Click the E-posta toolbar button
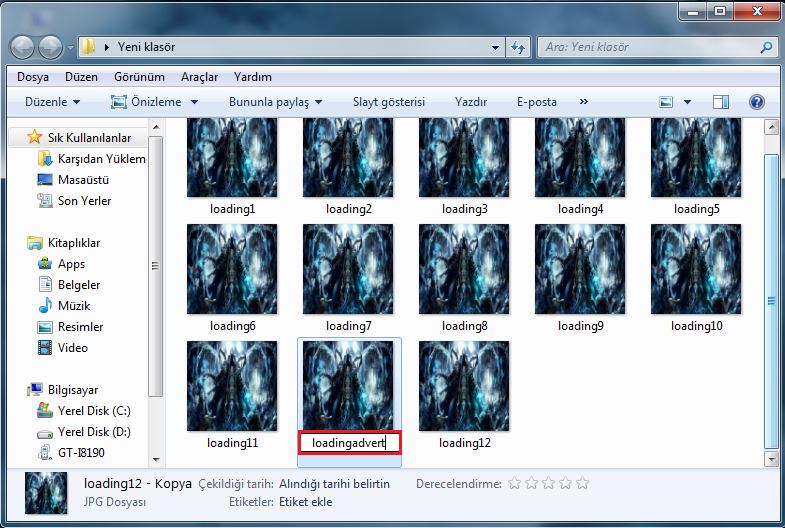 pyautogui.click(x=537, y=102)
